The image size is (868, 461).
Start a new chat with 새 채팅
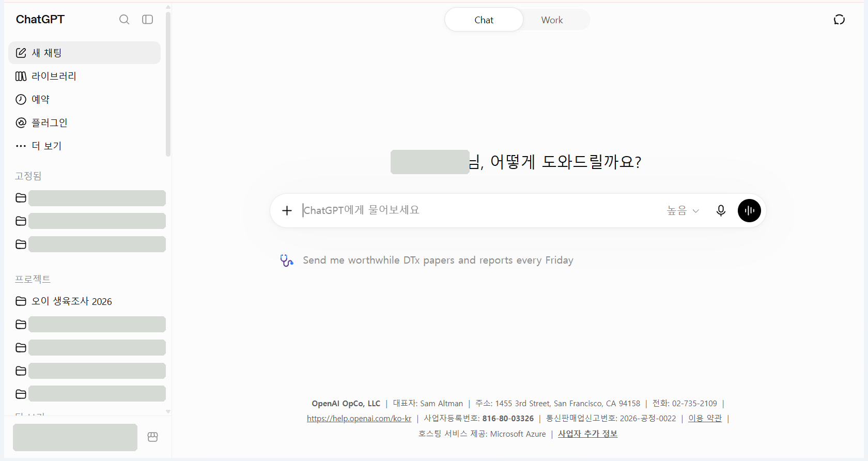[85, 53]
